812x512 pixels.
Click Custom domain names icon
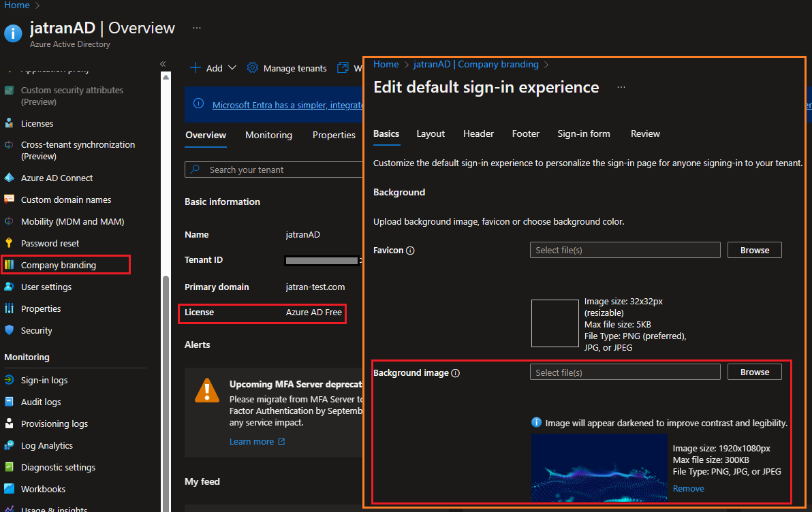9,199
